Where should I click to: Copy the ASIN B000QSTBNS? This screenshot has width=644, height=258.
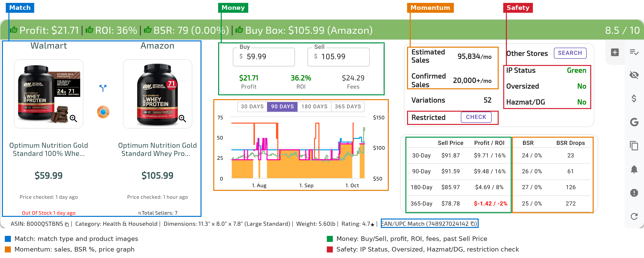pyautogui.click(x=67, y=224)
